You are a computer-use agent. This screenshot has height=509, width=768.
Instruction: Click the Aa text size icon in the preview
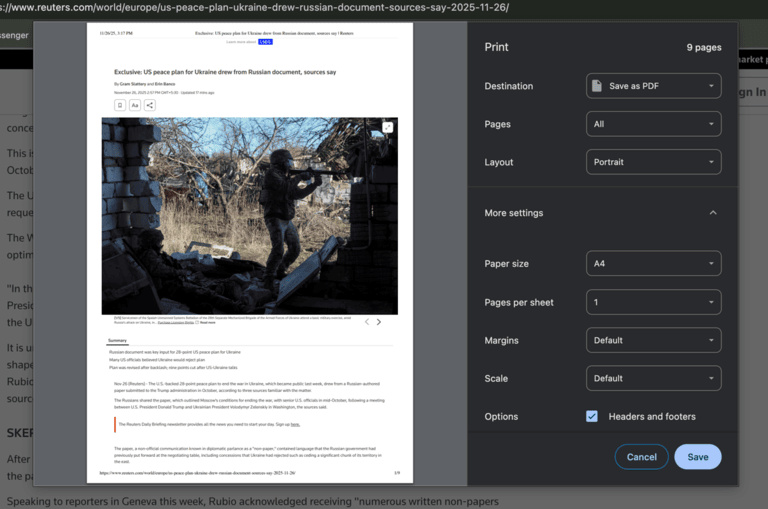coord(135,105)
